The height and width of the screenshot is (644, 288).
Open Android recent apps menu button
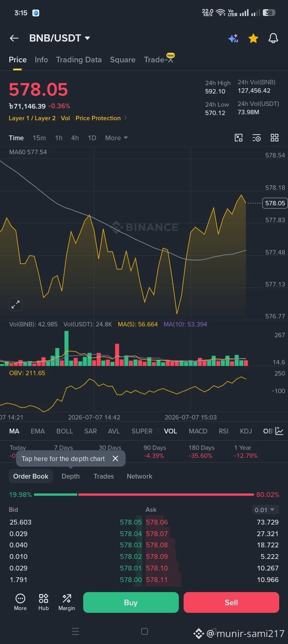(75, 631)
